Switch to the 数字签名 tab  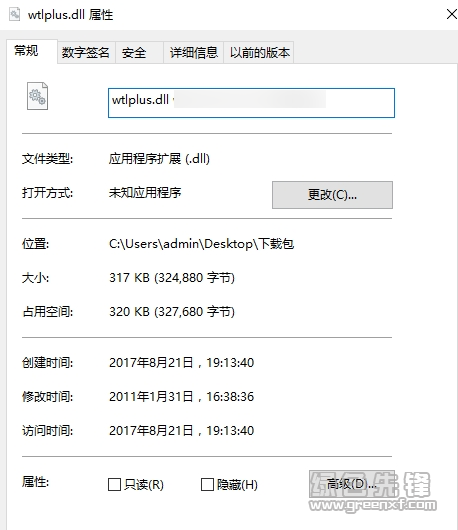pos(86,52)
